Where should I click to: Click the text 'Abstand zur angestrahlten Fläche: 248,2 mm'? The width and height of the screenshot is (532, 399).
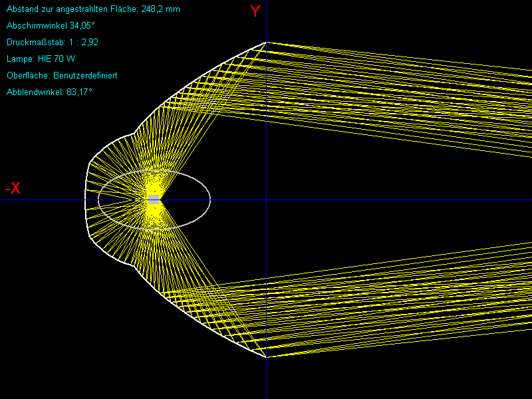(x=93, y=9)
